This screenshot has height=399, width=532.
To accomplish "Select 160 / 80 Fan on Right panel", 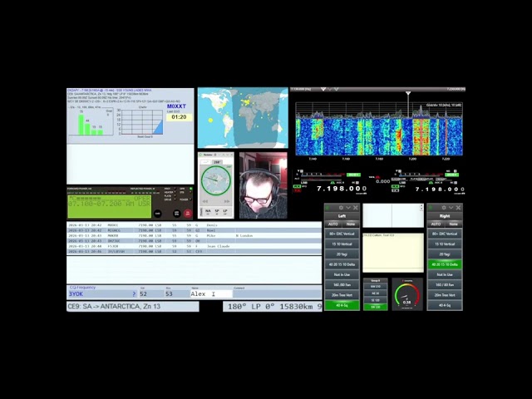I will click(445, 284).
